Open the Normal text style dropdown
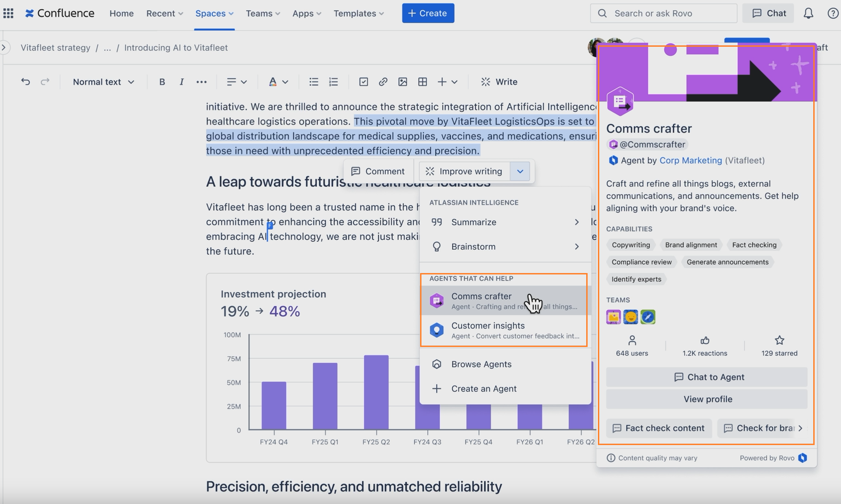The height and width of the screenshot is (504, 841). pyautogui.click(x=104, y=82)
